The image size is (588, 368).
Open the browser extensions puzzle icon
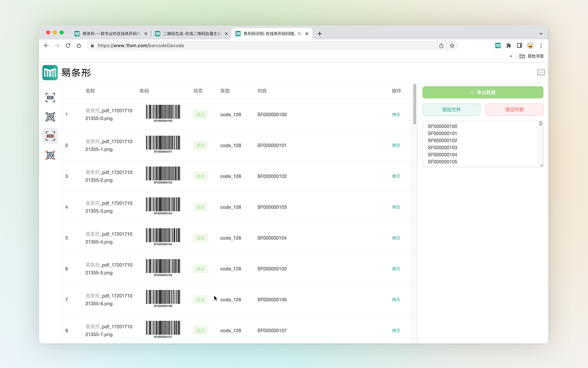coord(509,46)
